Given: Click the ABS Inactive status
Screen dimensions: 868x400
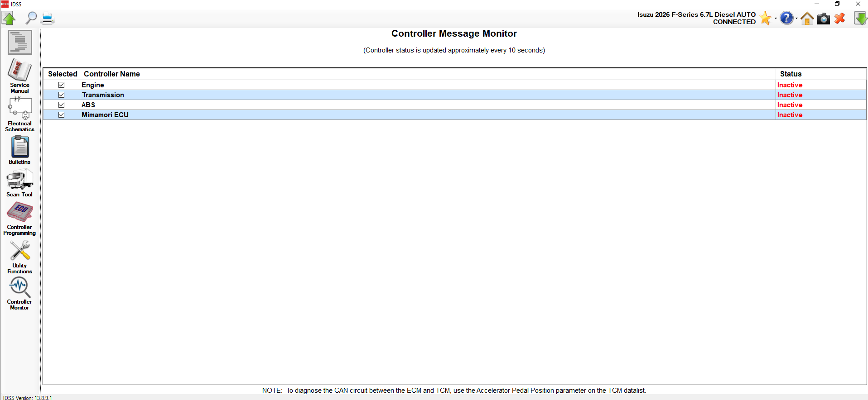Looking at the screenshot, I should point(790,105).
